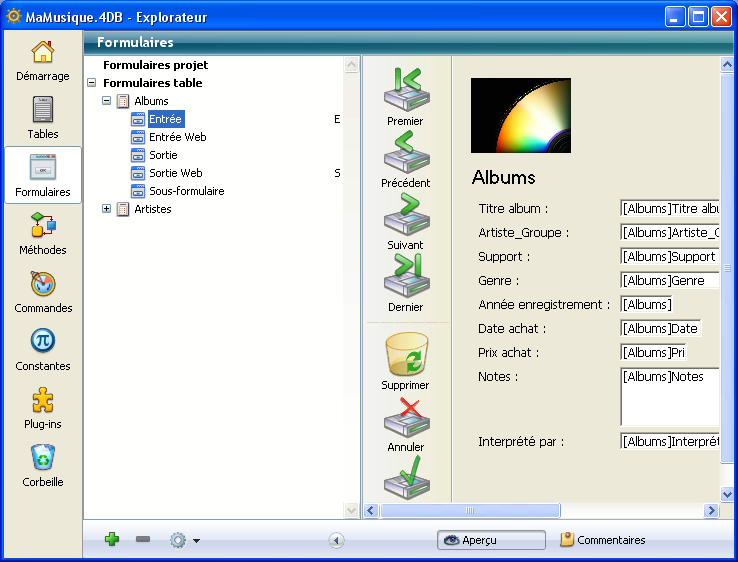This screenshot has width=738, height=562.
Task: Open the Démarrage home page
Action: pos(42,60)
